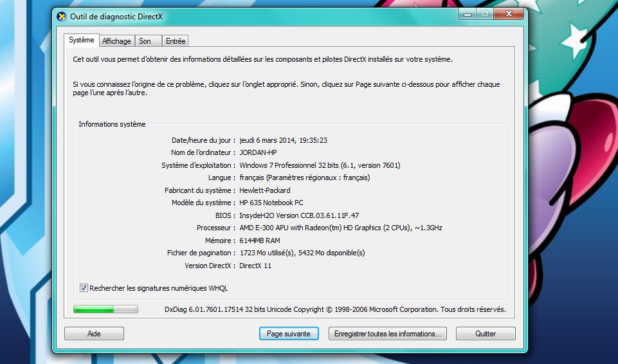
Task: Click the disabled maximize window button
Action: pyautogui.click(x=485, y=14)
